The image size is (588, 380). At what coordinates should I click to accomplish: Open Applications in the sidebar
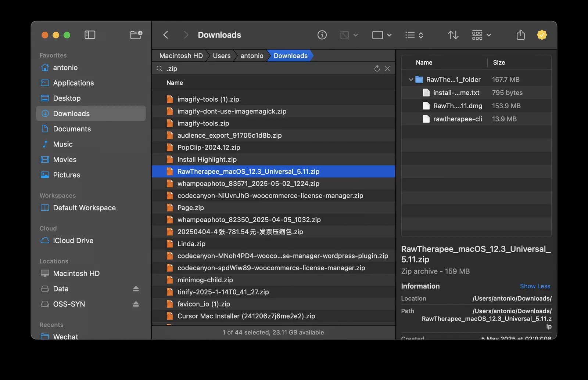(x=91, y=83)
